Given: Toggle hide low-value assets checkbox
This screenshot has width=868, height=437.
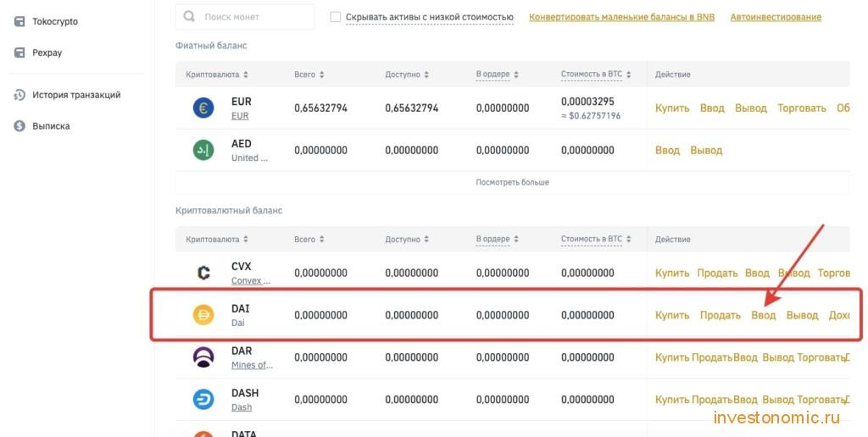Looking at the screenshot, I should click(x=336, y=17).
